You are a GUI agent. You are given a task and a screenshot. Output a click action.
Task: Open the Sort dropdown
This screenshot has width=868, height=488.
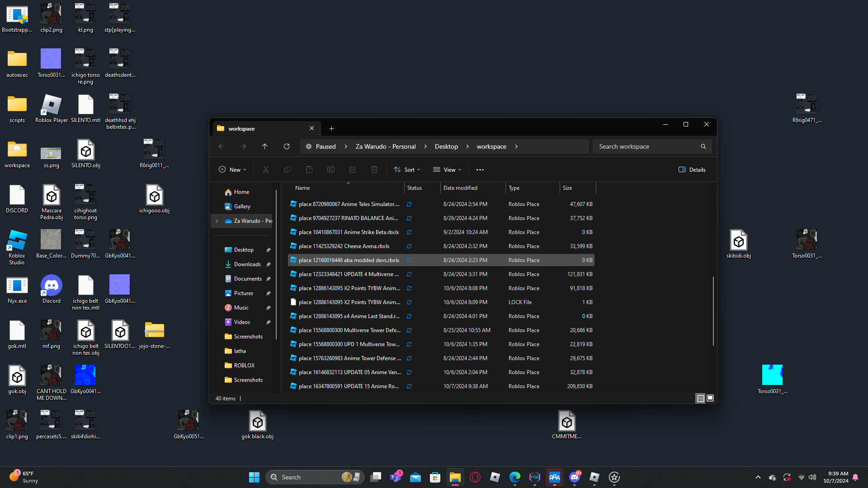(x=407, y=170)
